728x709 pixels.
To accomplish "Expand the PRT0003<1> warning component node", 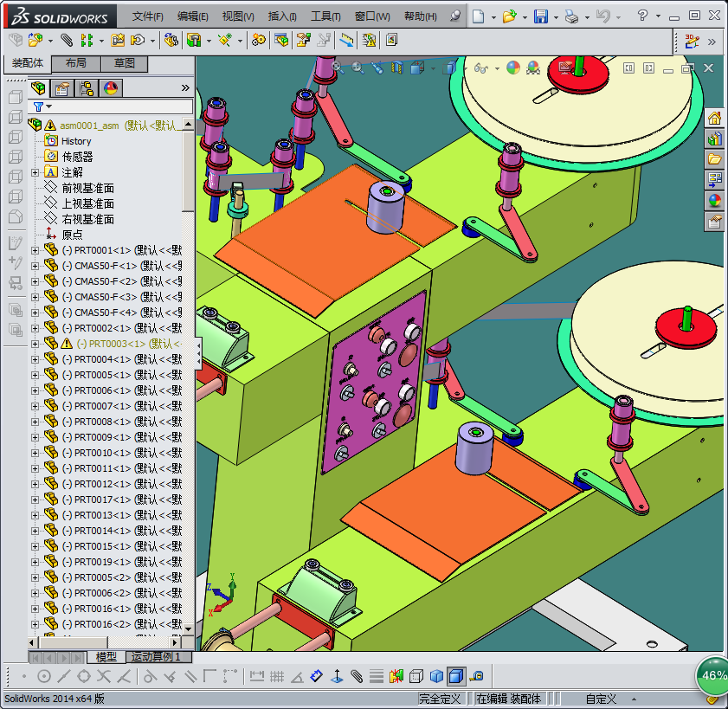I will pyautogui.click(x=35, y=344).
